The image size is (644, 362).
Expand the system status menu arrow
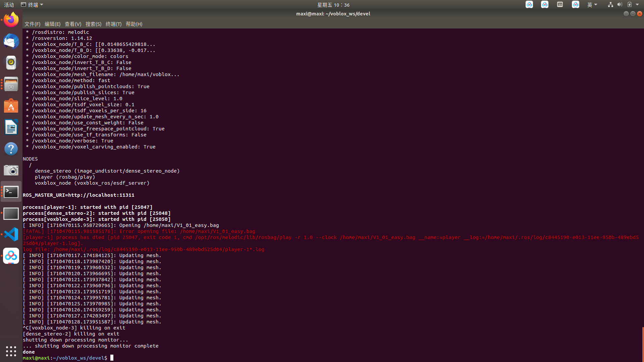tap(637, 5)
